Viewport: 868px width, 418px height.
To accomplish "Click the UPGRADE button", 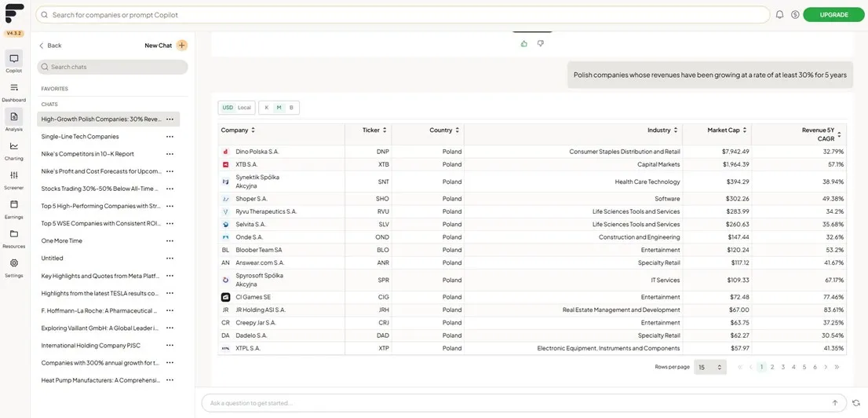I will pyautogui.click(x=833, y=15).
